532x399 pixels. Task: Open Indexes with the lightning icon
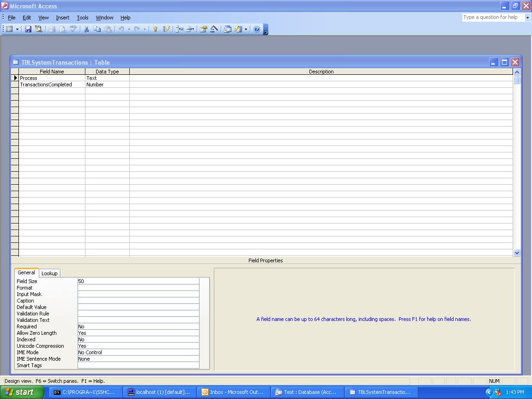tap(166, 29)
